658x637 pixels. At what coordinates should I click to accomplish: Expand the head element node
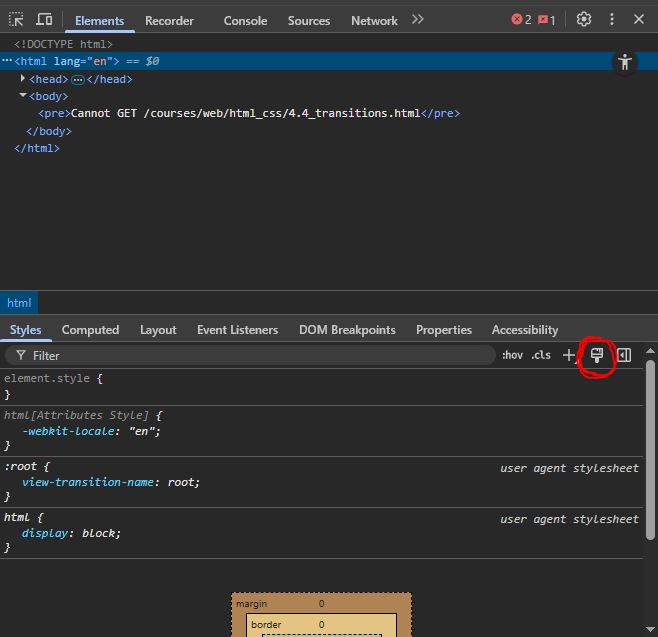23,78
